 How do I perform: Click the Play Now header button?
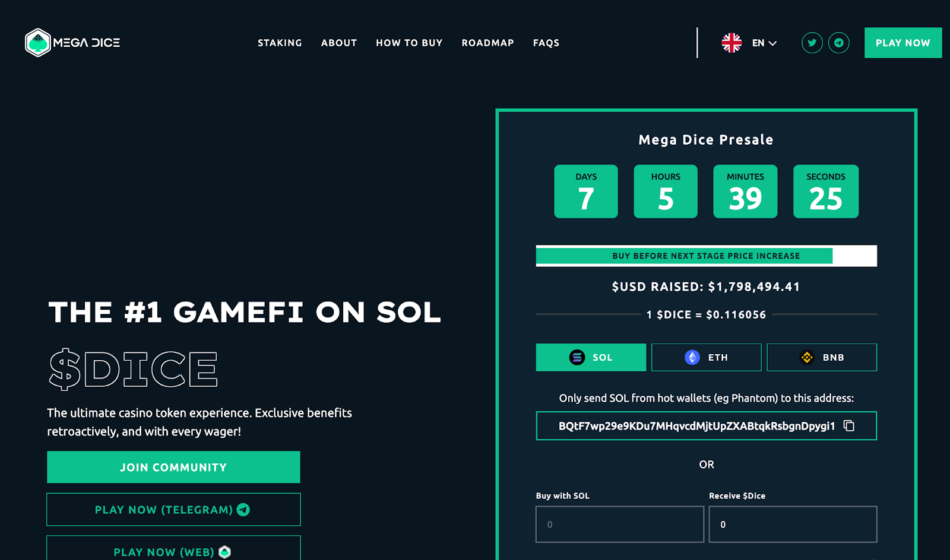coord(903,43)
